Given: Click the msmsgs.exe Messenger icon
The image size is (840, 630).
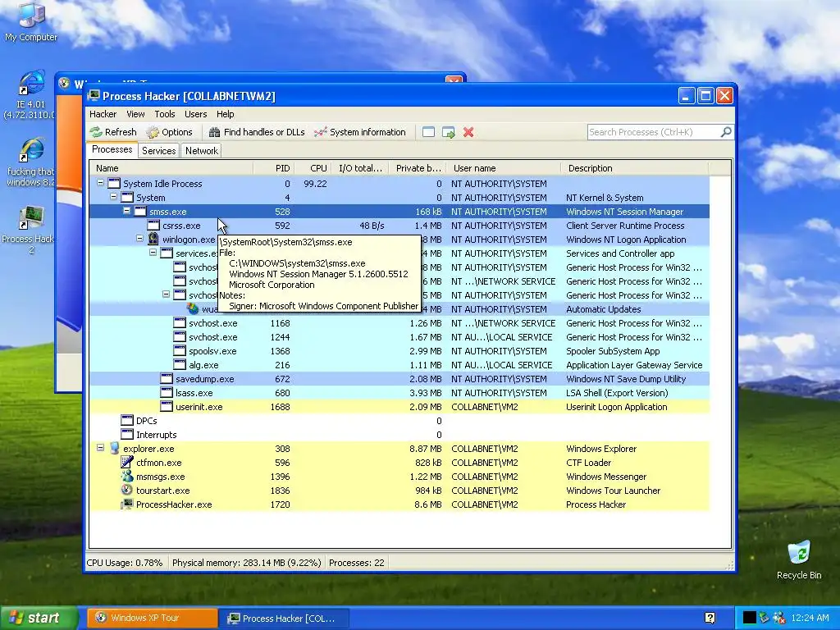Looking at the screenshot, I should click(127, 477).
